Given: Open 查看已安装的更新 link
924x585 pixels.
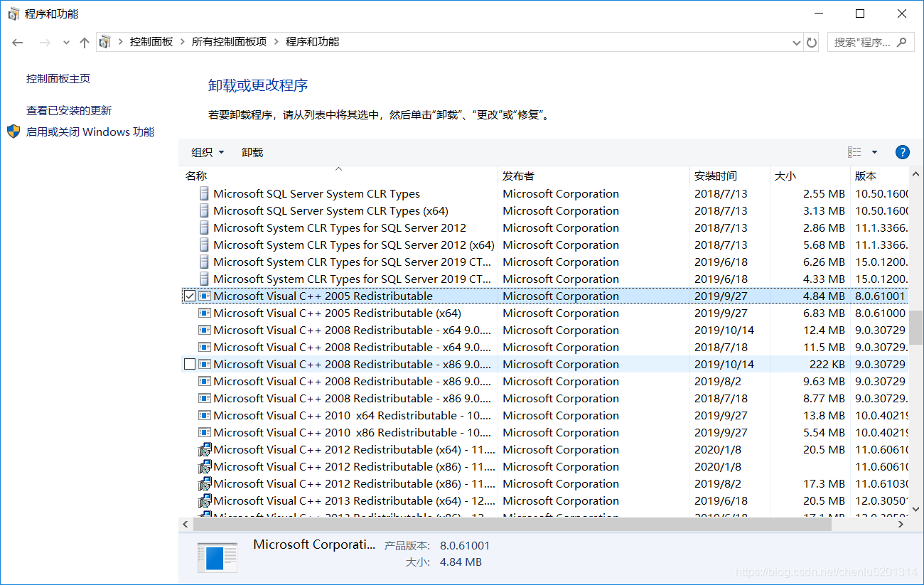Looking at the screenshot, I should pyautogui.click(x=69, y=111).
